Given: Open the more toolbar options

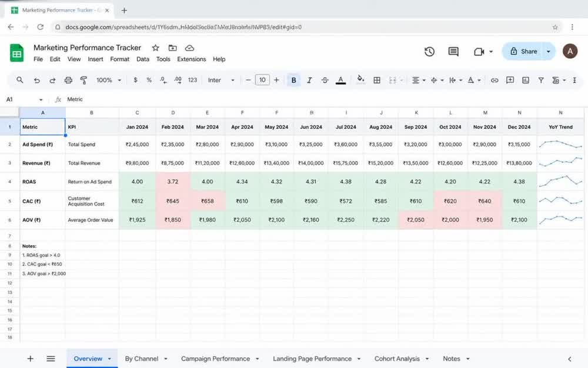Looking at the screenshot, I should pyautogui.click(x=574, y=80).
